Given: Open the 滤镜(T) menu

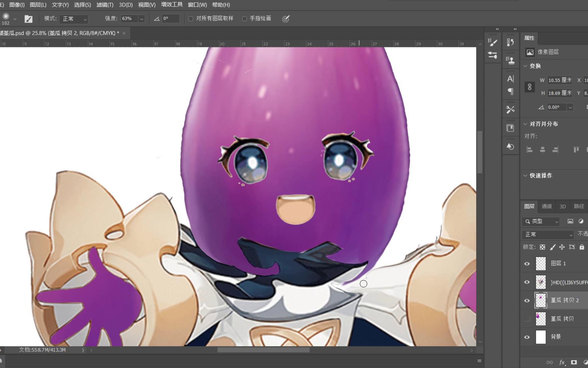Looking at the screenshot, I should (105, 5).
